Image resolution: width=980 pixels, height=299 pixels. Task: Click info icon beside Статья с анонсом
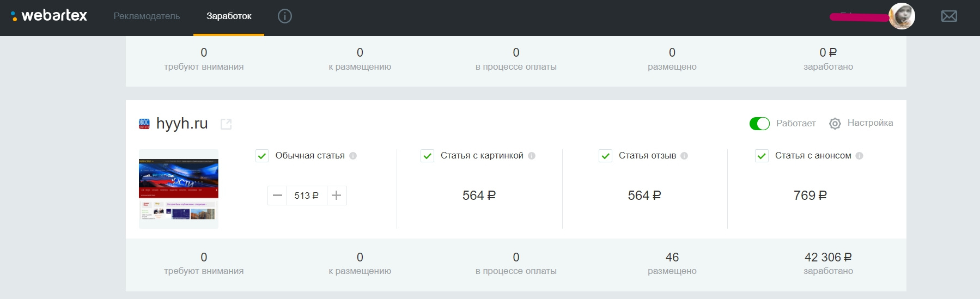pyautogui.click(x=859, y=156)
